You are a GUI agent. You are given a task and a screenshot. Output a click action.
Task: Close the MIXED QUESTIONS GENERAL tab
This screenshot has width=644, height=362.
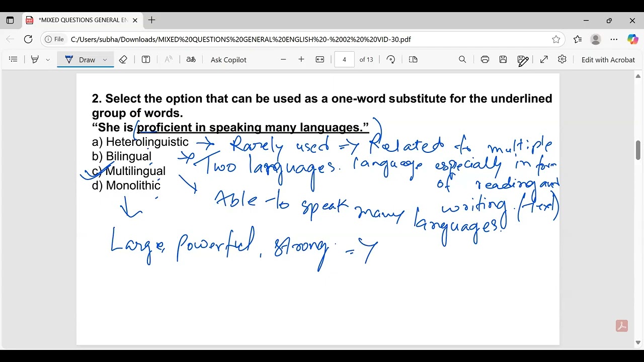pos(135,21)
